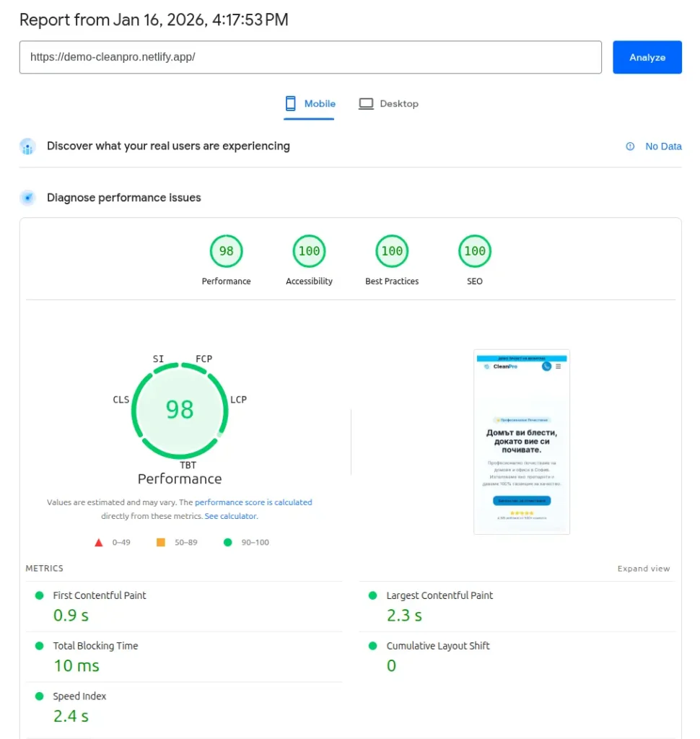
Task: Click the real users experience section icon
Action: click(27, 147)
